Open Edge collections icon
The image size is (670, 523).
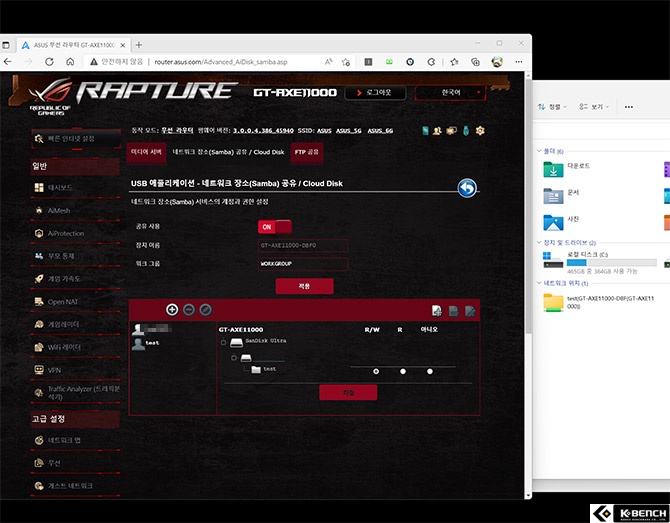click(x=475, y=62)
